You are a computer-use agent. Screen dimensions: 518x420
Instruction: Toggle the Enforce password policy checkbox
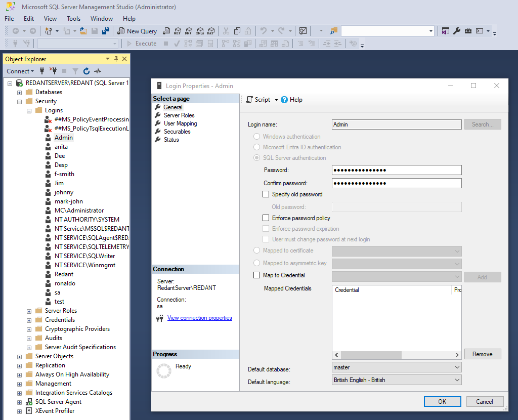click(266, 218)
